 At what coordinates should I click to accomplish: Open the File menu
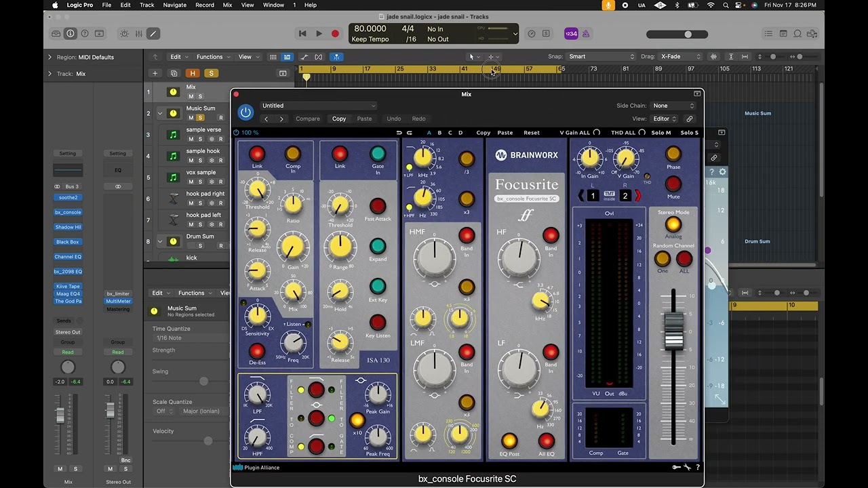point(106,5)
